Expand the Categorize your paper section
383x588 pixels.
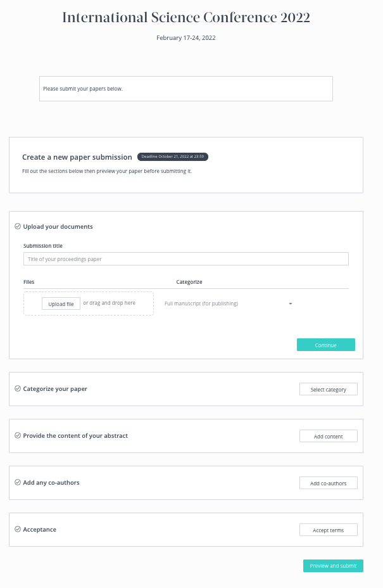tap(55, 388)
